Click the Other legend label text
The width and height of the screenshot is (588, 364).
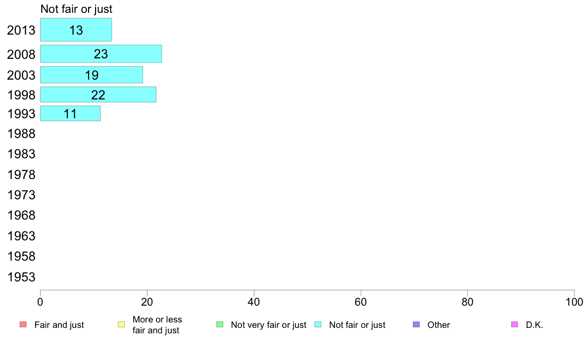(439, 325)
